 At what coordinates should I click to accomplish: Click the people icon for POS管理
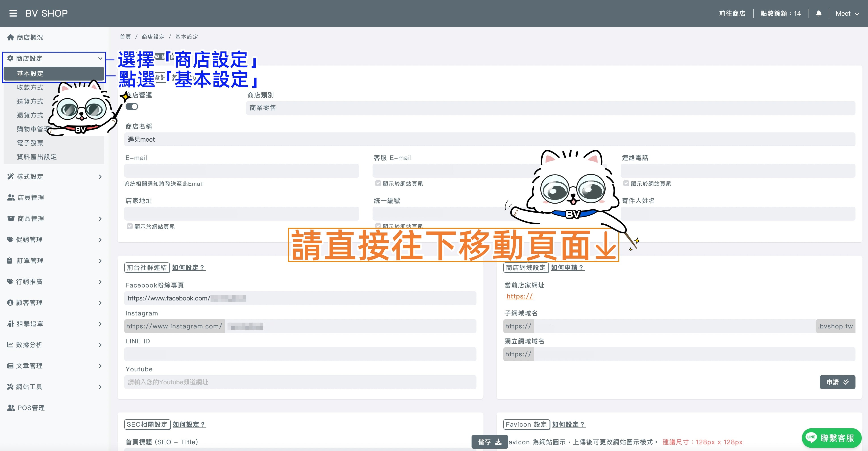tap(11, 408)
